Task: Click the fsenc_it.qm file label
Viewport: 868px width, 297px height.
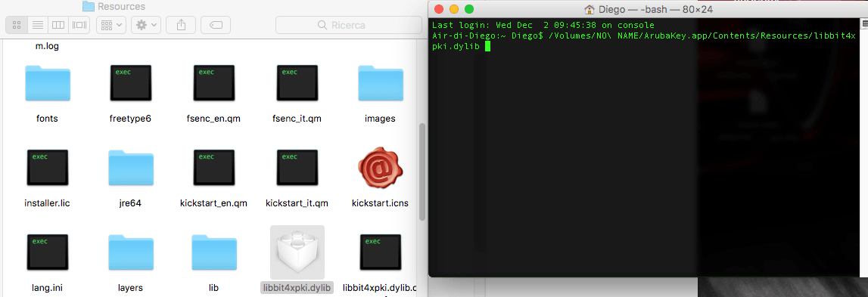Action: [x=297, y=119]
